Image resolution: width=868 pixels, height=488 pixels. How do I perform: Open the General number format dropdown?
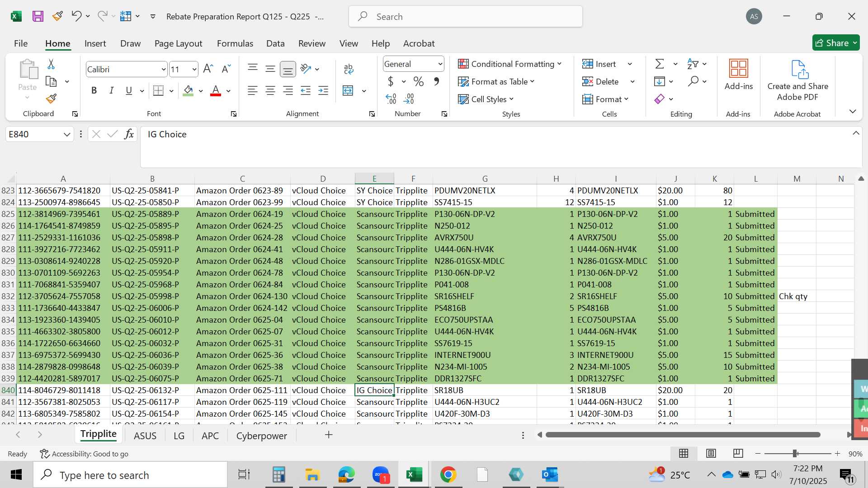(x=440, y=64)
